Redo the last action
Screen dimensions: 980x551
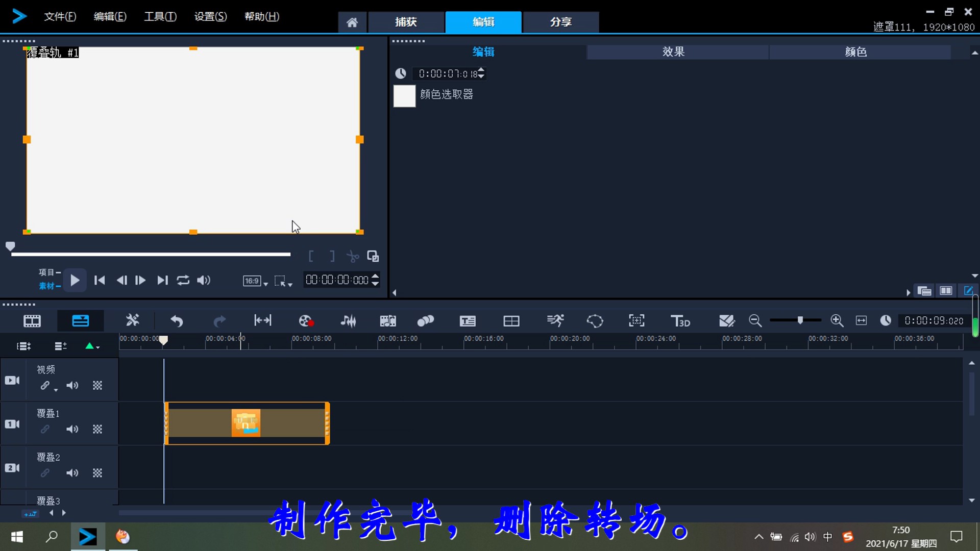219,321
